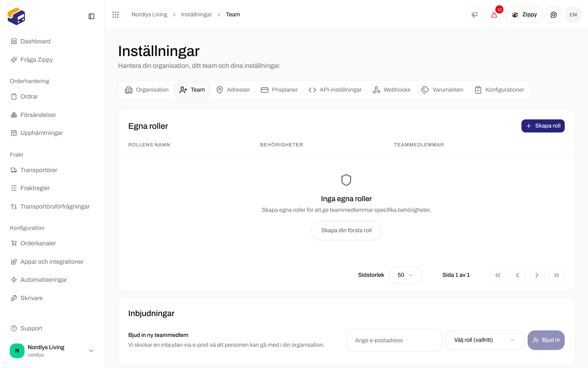View alerts with the 12 badge
The width and height of the screenshot is (588, 368).
click(494, 15)
